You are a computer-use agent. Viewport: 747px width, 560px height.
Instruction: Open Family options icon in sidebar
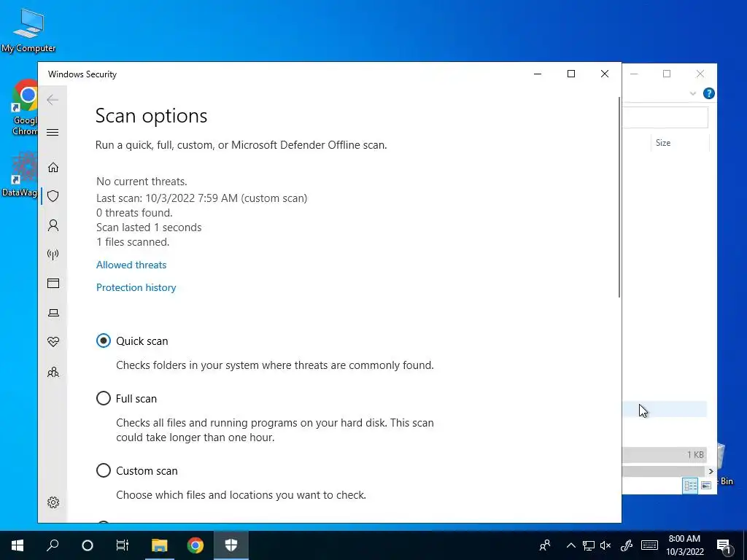[53, 372]
